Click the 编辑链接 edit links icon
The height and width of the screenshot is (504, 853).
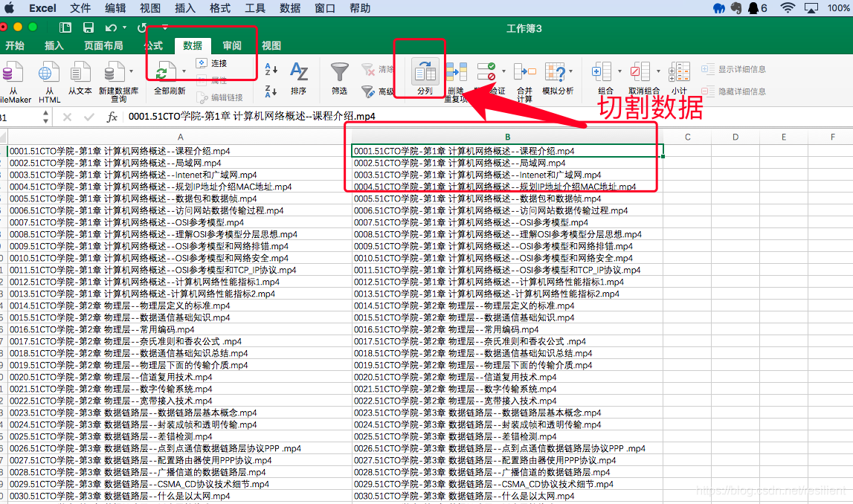(x=202, y=98)
